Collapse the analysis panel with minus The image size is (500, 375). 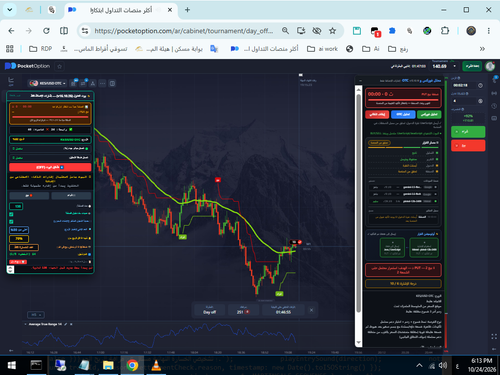[360, 81]
